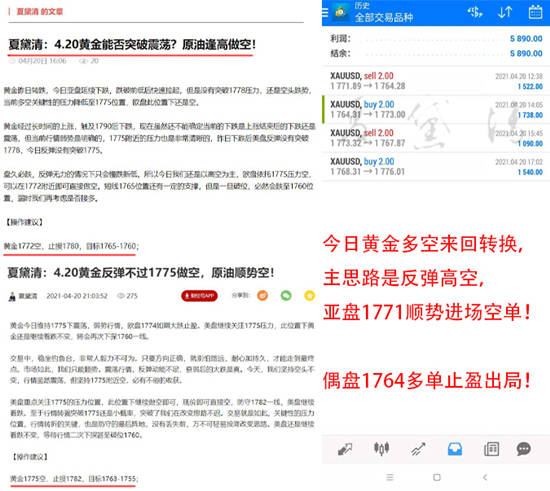The height and width of the screenshot is (491, 550).
Task: Tap Android recent apps button
Action: click(x=390, y=477)
